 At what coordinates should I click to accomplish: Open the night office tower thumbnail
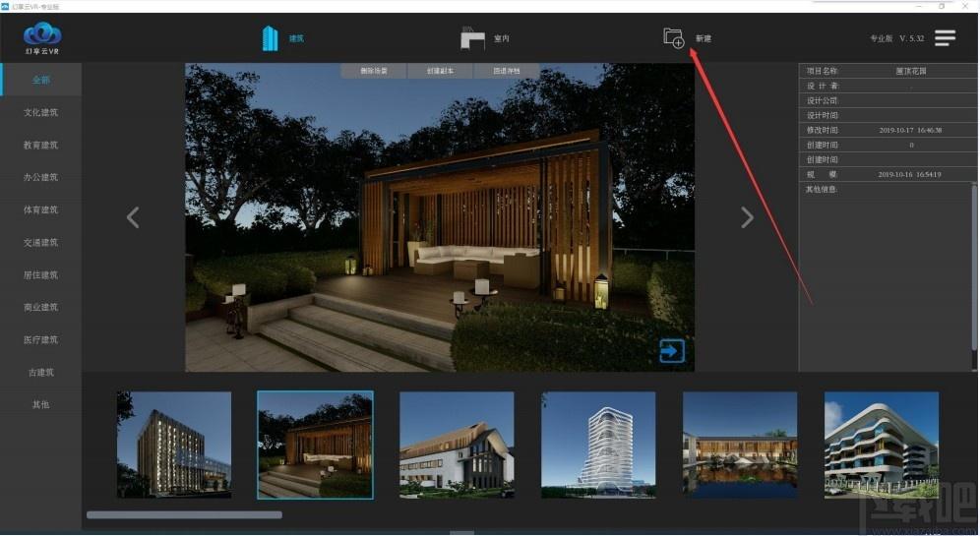pos(174,445)
